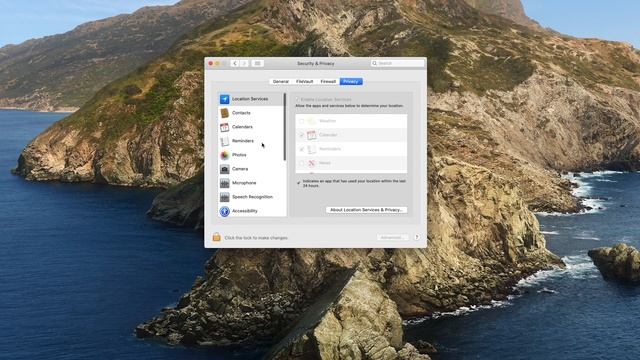640x360 pixels.
Task: Switch to the FileVault tab
Action: 304,82
